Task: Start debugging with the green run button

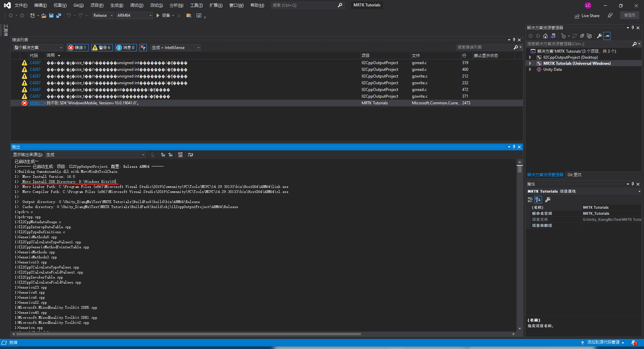Action: click(x=157, y=15)
